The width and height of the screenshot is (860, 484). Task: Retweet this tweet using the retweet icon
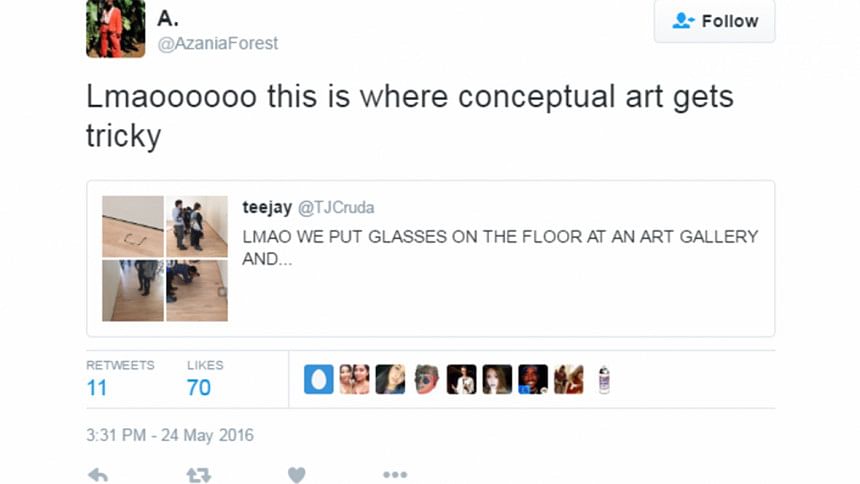pos(199,475)
